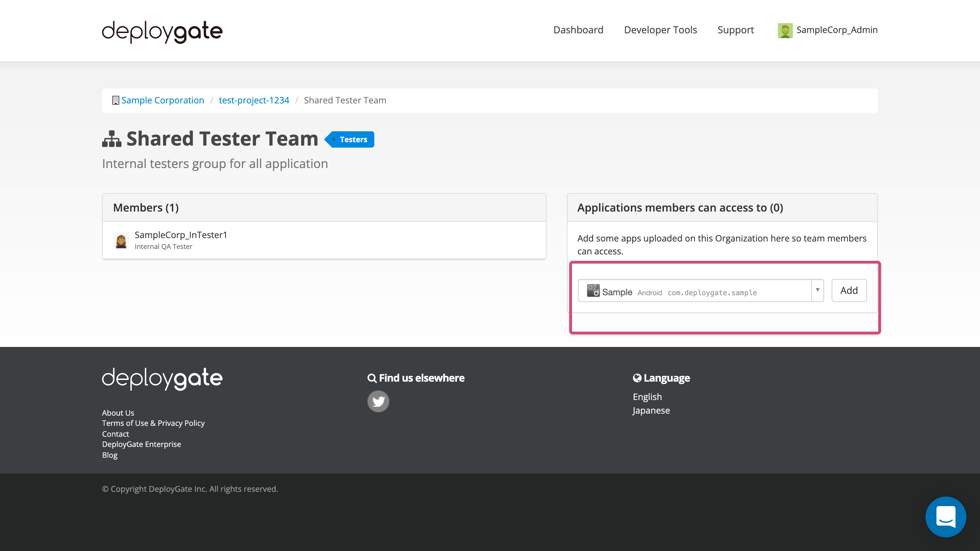Open the Support menu item

735,30
